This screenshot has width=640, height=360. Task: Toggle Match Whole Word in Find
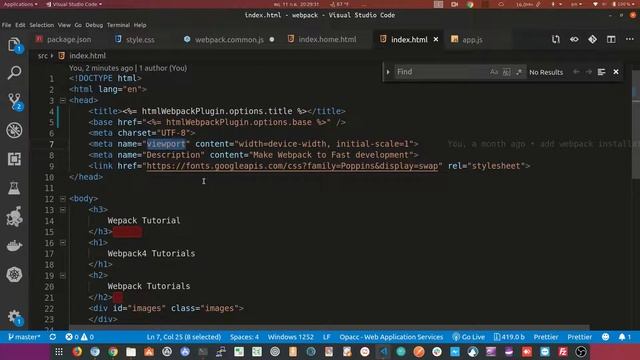[507, 72]
